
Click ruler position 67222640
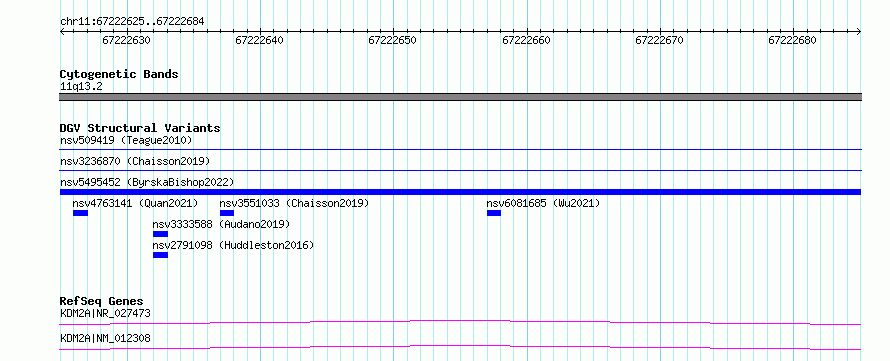pos(259,40)
